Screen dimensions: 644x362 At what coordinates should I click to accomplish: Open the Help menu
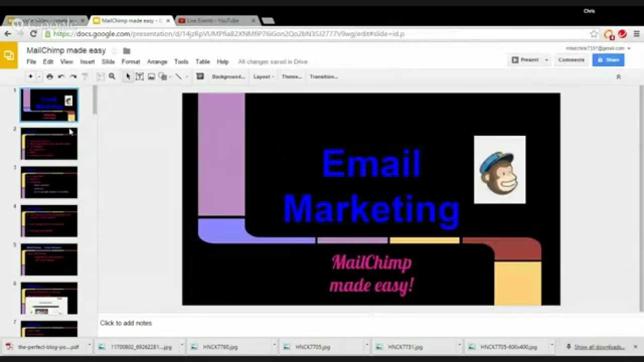[x=223, y=62]
